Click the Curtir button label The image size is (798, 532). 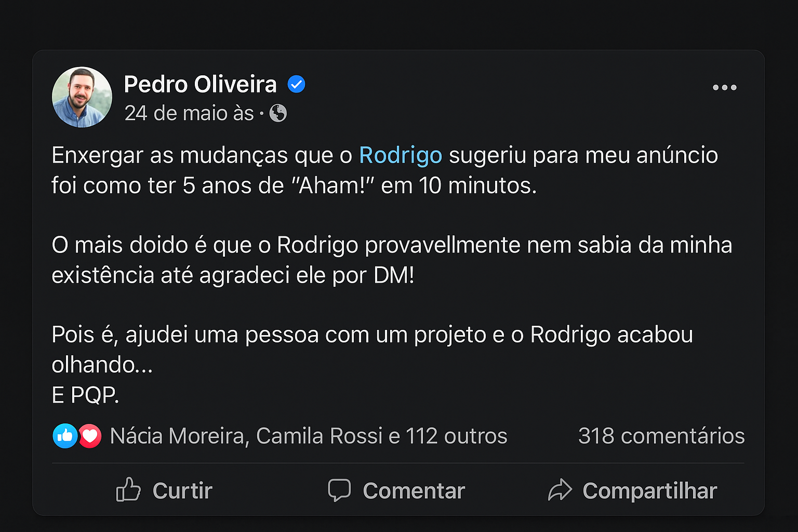pos(183,491)
